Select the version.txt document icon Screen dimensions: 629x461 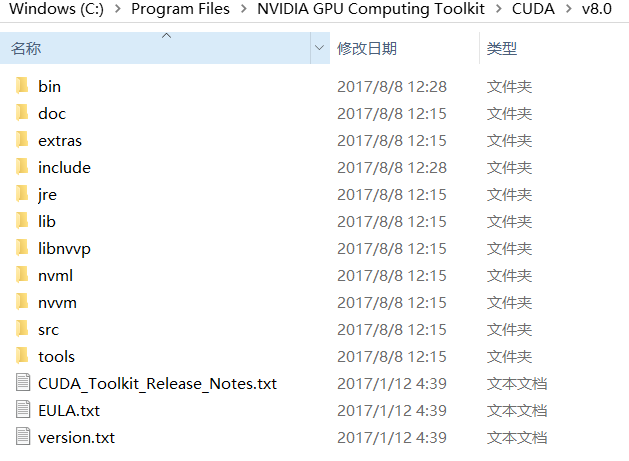23,437
